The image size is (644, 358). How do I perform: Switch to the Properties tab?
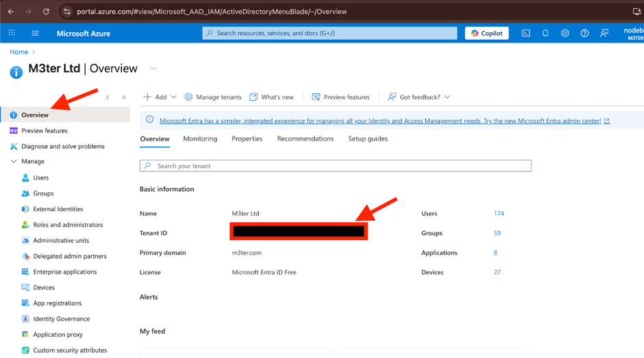247,139
